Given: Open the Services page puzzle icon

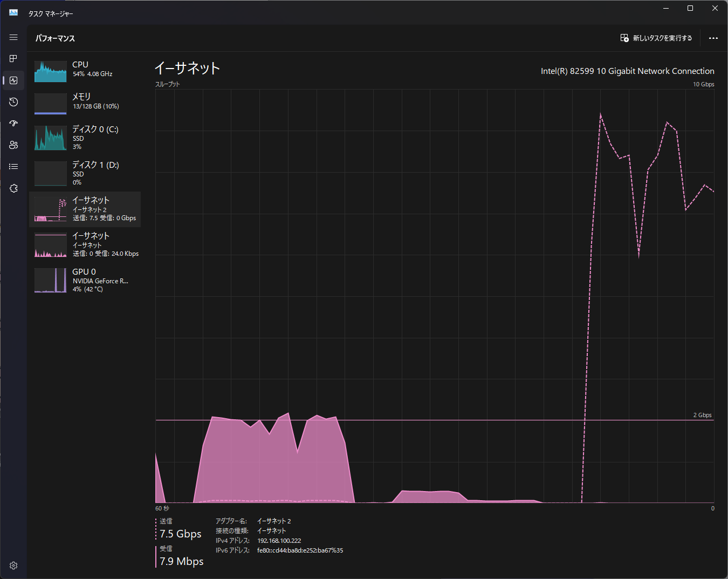Looking at the screenshot, I should coord(13,188).
